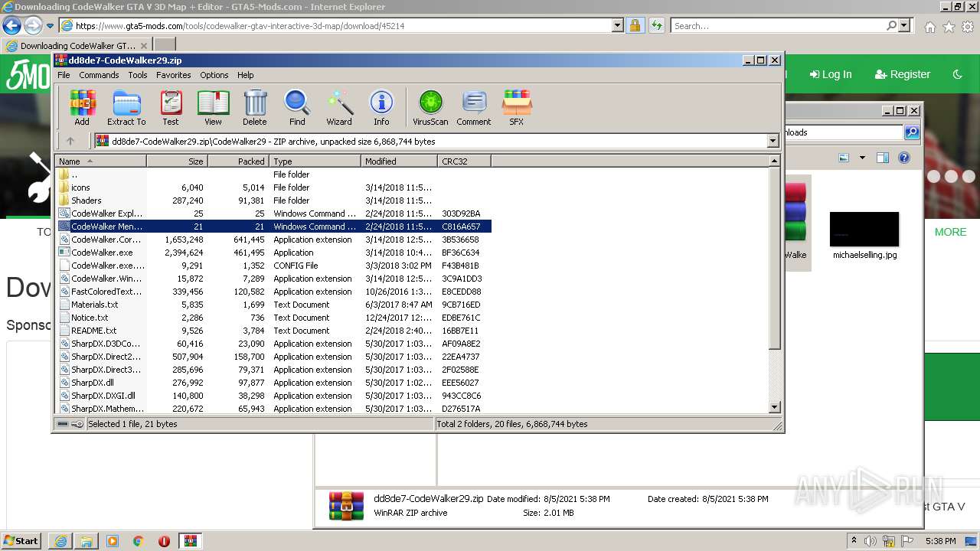Click the MORE link on webpage
The height and width of the screenshot is (551, 980).
950,232
